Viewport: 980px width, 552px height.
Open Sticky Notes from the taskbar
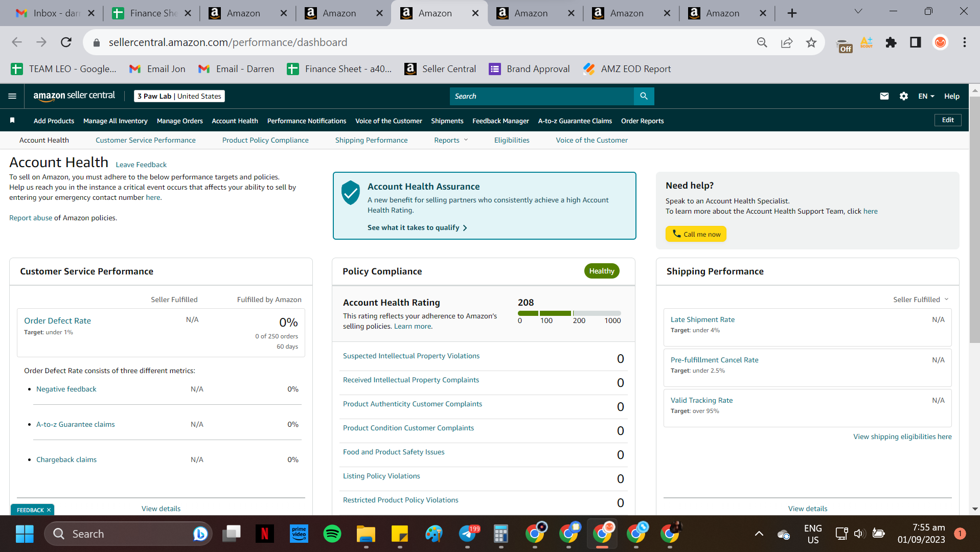point(400,534)
